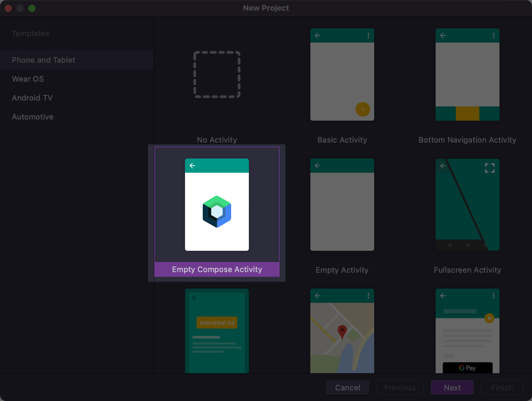Click the back arrow in Pay preview

click(443, 296)
